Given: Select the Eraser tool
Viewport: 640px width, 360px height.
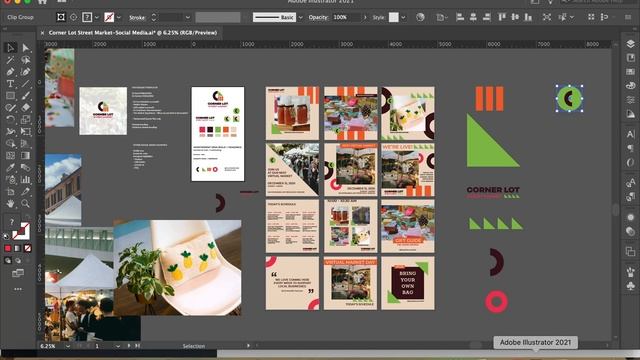Looking at the screenshot, I should (x=26, y=108).
